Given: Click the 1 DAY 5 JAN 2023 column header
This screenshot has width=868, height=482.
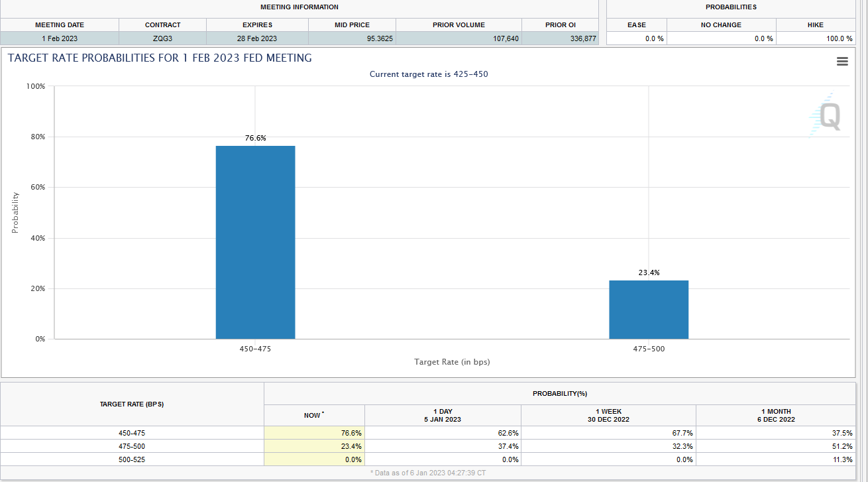Looking at the screenshot, I should (443, 415).
